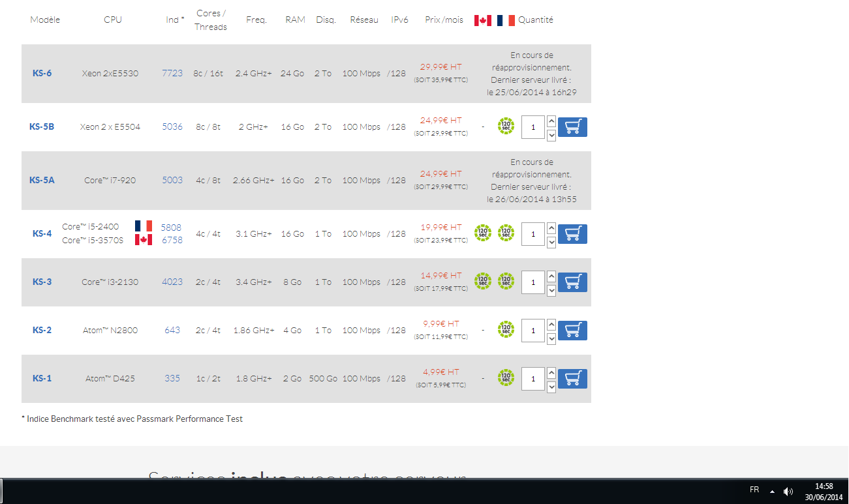Decrease the KS-2 quantity with down arrow

[x=551, y=338]
